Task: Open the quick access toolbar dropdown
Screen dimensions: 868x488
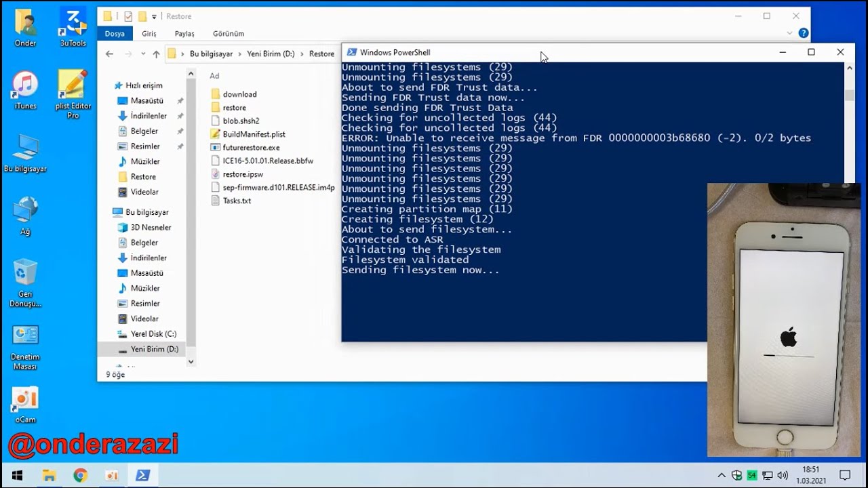Action: click(x=154, y=16)
